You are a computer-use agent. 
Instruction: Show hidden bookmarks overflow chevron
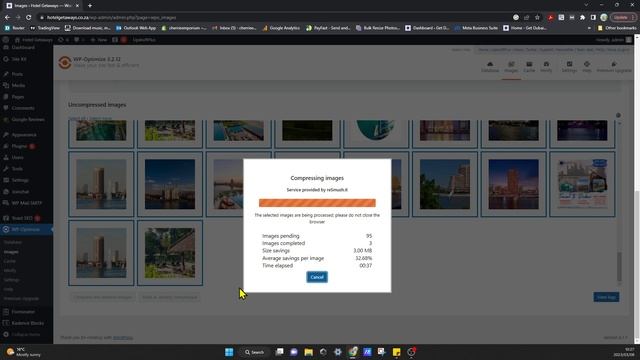pyautogui.click(x=589, y=28)
